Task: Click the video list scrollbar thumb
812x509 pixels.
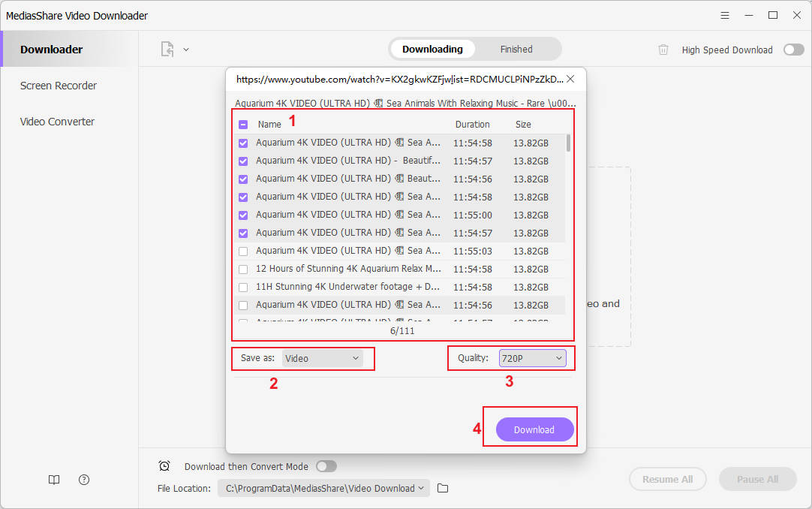Action: (568, 143)
